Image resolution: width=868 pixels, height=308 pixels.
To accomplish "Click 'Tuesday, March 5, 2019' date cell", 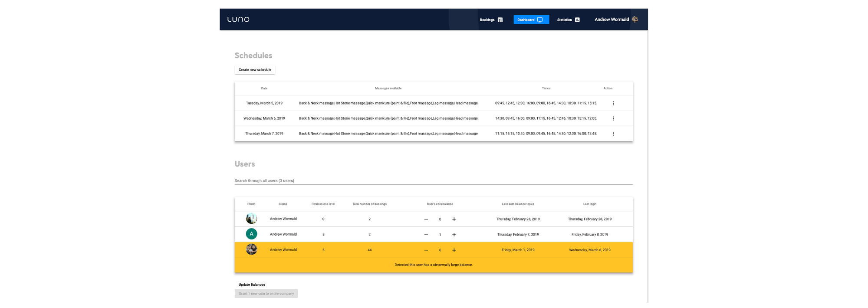I will point(264,103).
